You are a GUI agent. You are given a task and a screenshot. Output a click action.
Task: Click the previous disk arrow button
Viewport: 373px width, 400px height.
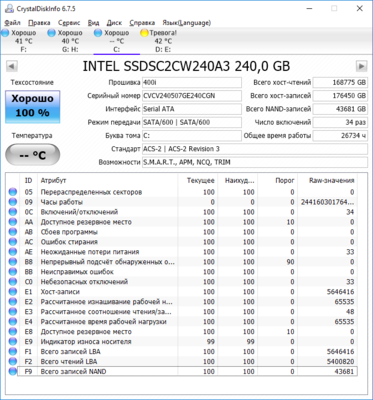point(12,66)
